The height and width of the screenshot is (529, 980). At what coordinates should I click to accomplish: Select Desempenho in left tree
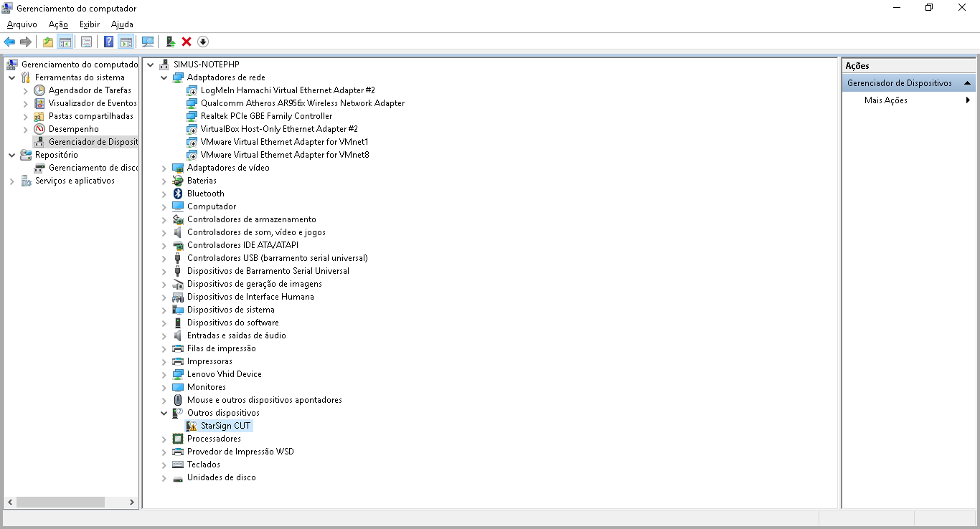pos(73,129)
